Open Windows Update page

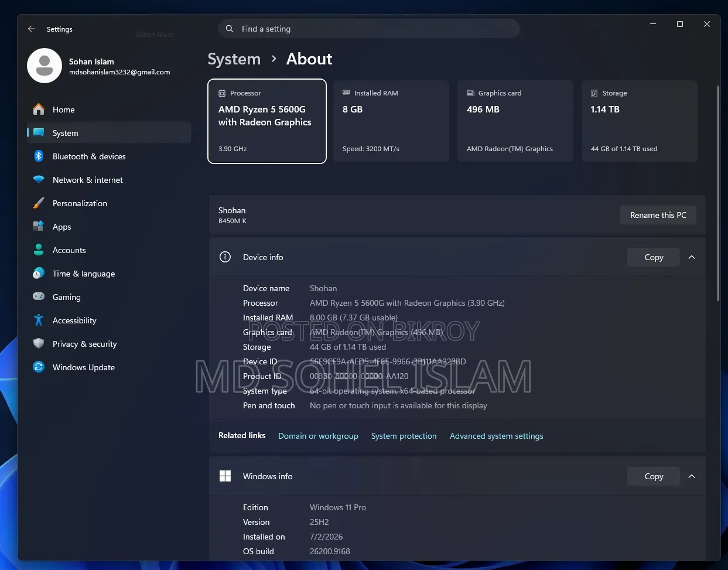click(109, 367)
